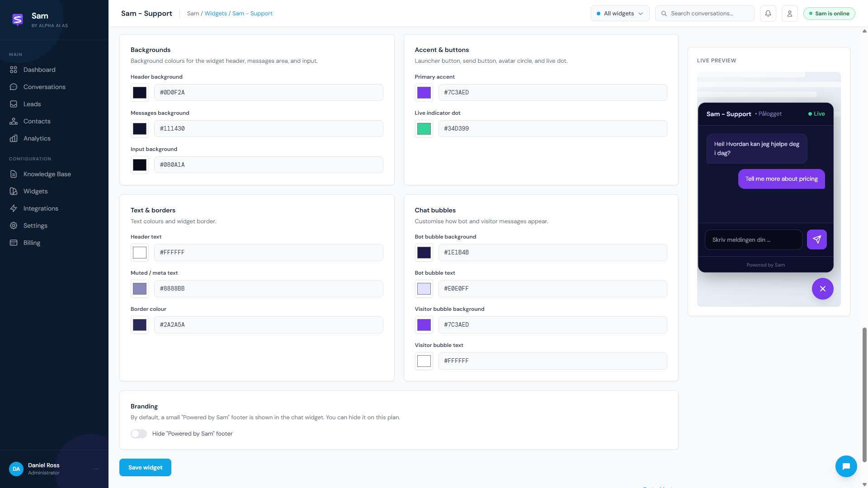Click the Widgets sidebar icon
The height and width of the screenshot is (488, 868).
tap(14, 191)
